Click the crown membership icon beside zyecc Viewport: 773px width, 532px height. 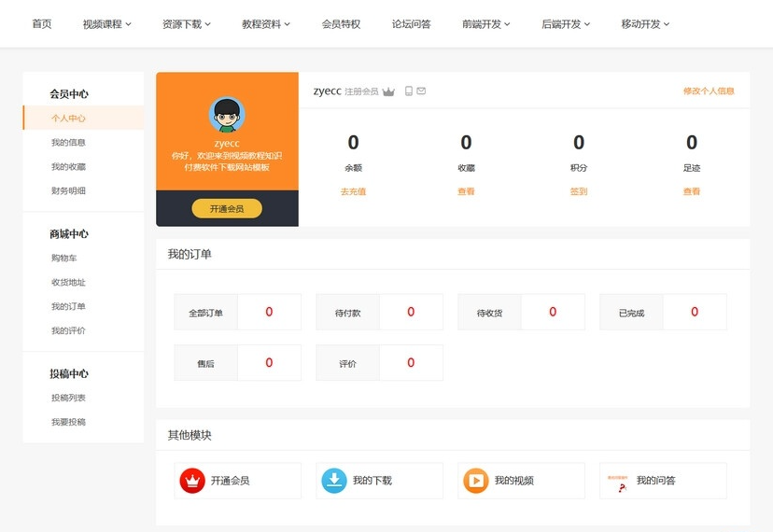coord(388,91)
